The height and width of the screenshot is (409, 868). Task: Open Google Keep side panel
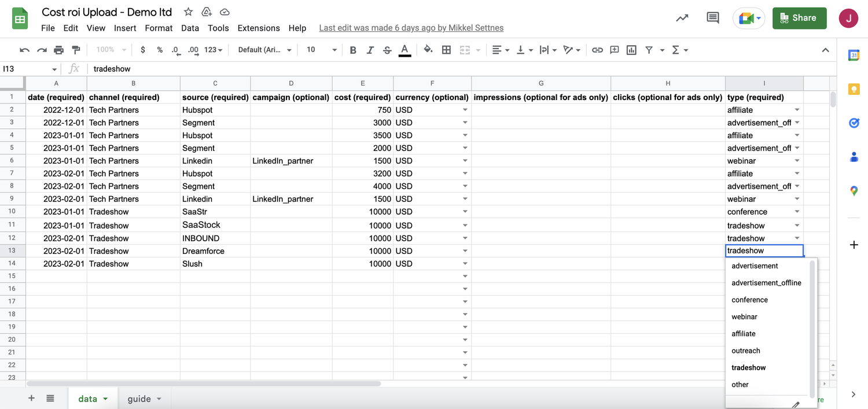(x=854, y=89)
